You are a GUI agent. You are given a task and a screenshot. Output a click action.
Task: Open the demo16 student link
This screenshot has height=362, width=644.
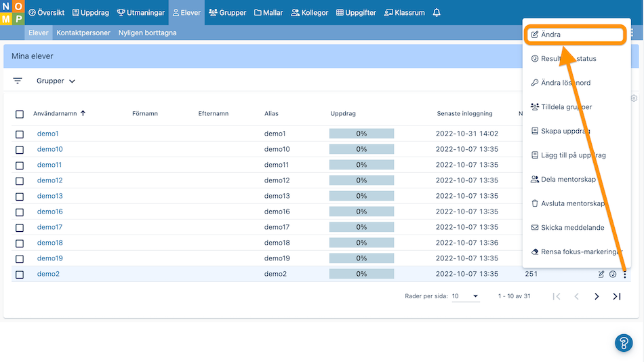coord(49,212)
